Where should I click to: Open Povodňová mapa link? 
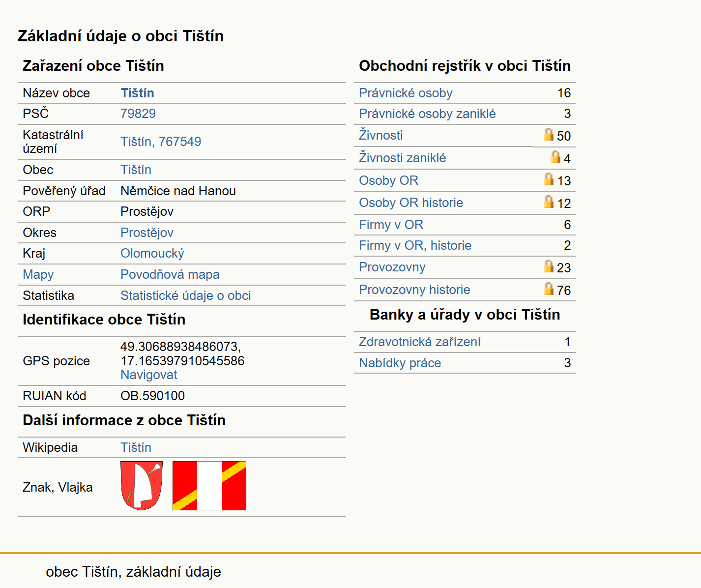(x=170, y=274)
